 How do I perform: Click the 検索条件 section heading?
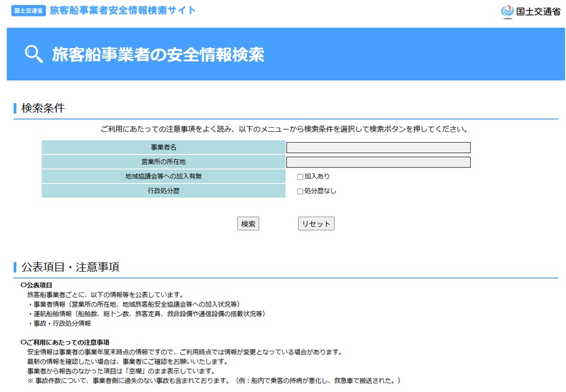[43, 108]
